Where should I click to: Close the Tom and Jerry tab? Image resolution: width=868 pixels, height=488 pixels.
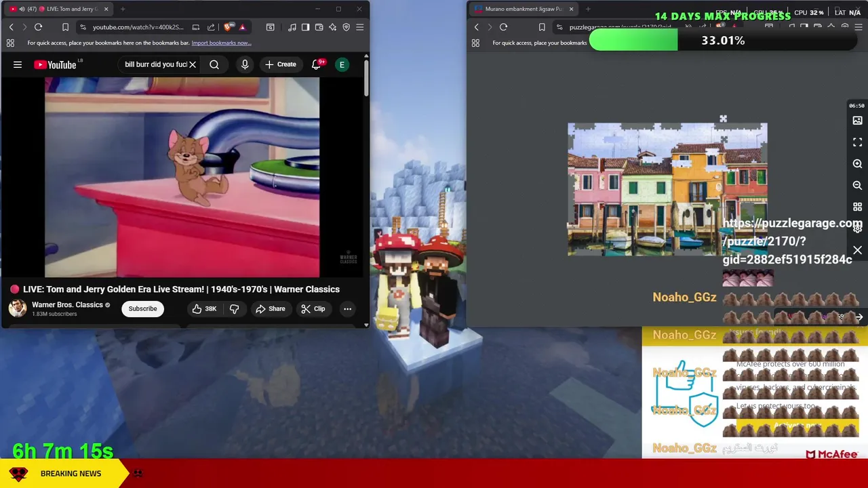point(106,9)
